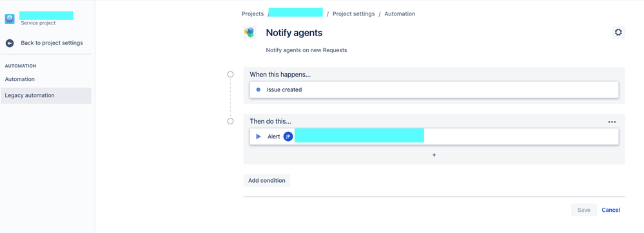
Task: Click the Notify agents rule cube icon
Action: (249, 33)
